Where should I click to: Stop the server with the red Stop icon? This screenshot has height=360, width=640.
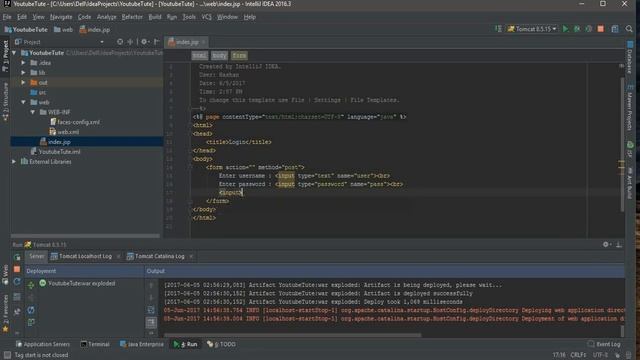[x=600, y=29]
